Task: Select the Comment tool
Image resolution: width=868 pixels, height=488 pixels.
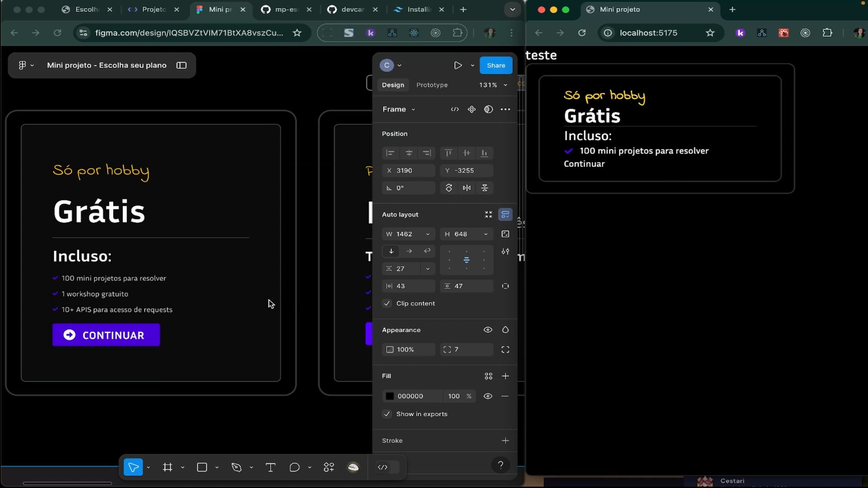Action: pyautogui.click(x=294, y=467)
